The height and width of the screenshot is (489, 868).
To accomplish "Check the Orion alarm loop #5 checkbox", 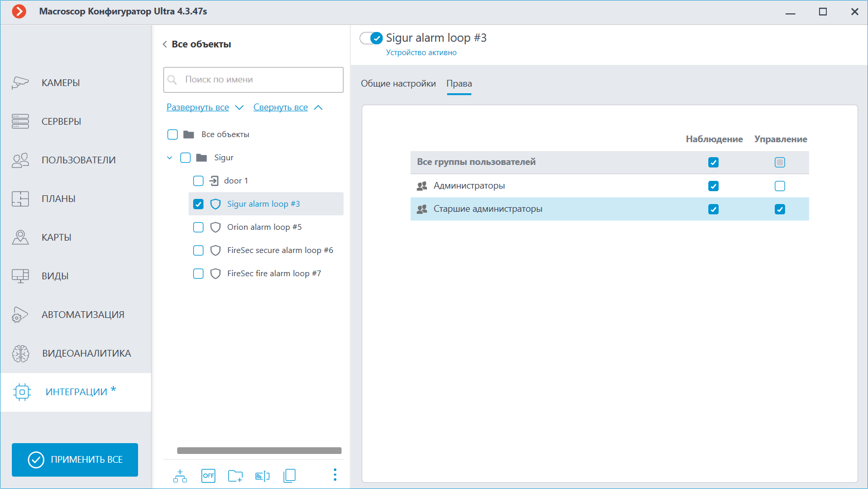I will [198, 227].
